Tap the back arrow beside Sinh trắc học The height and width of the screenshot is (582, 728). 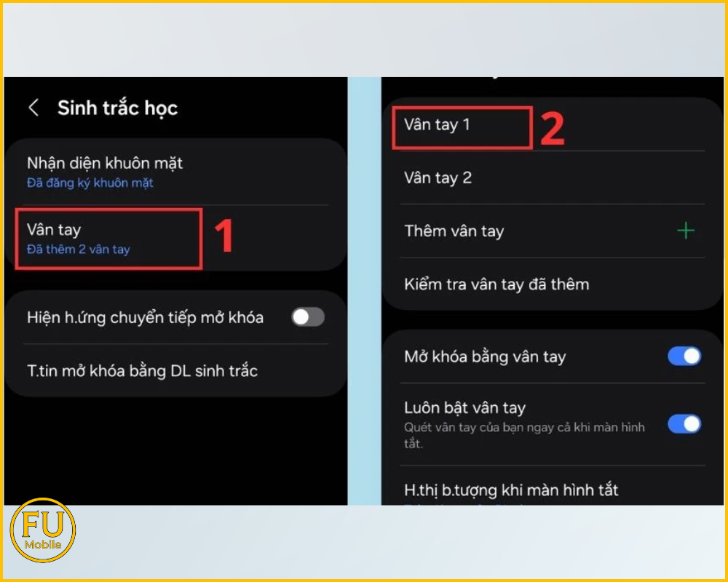33,108
